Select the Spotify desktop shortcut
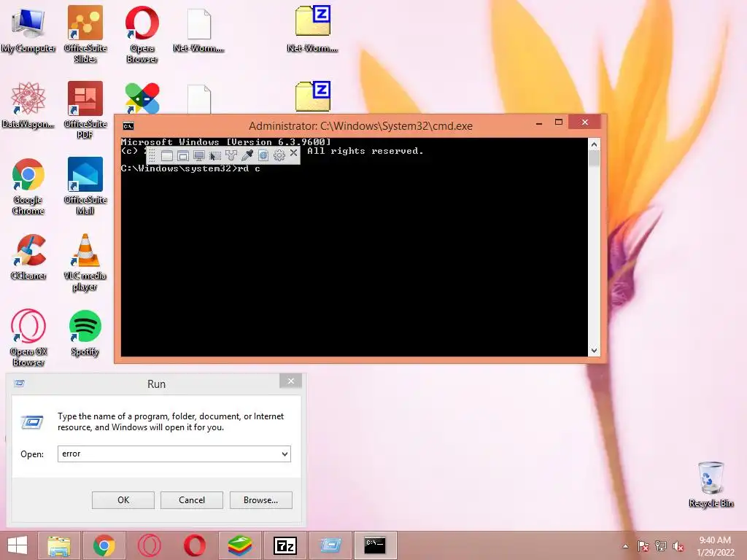This screenshot has height=560, width=747. [x=85, y=333]
